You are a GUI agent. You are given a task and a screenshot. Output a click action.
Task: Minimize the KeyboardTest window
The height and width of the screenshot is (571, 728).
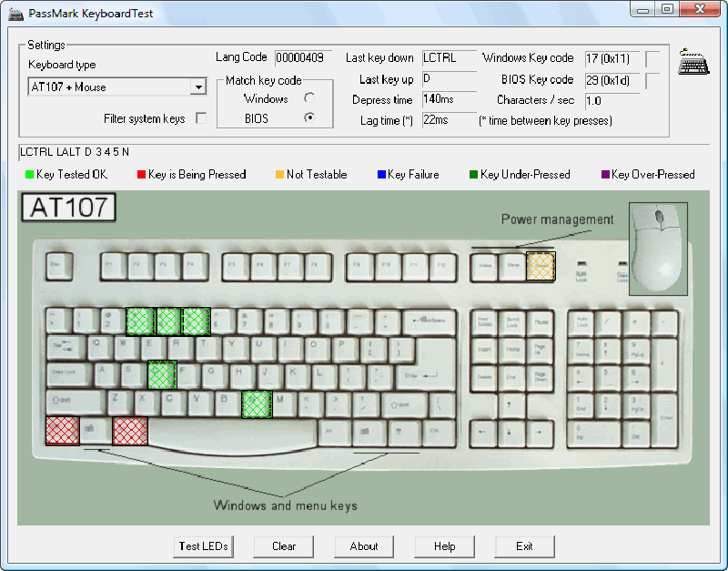642,10
